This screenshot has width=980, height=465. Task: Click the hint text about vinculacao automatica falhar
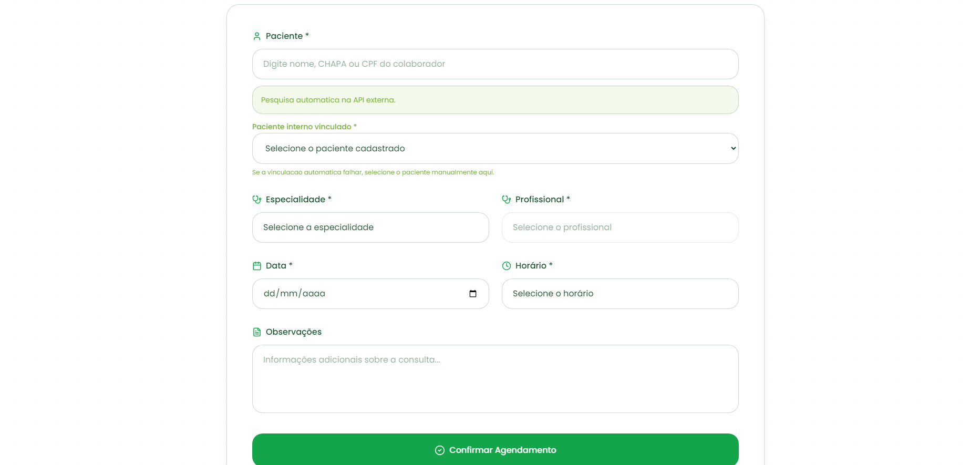tap(373, 172)
